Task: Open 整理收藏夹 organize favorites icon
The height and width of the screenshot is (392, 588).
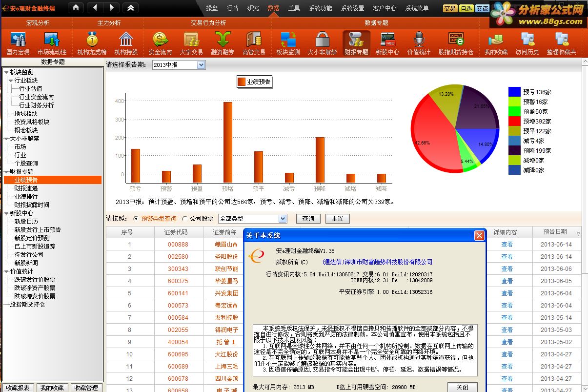Action: click(561, 43)
